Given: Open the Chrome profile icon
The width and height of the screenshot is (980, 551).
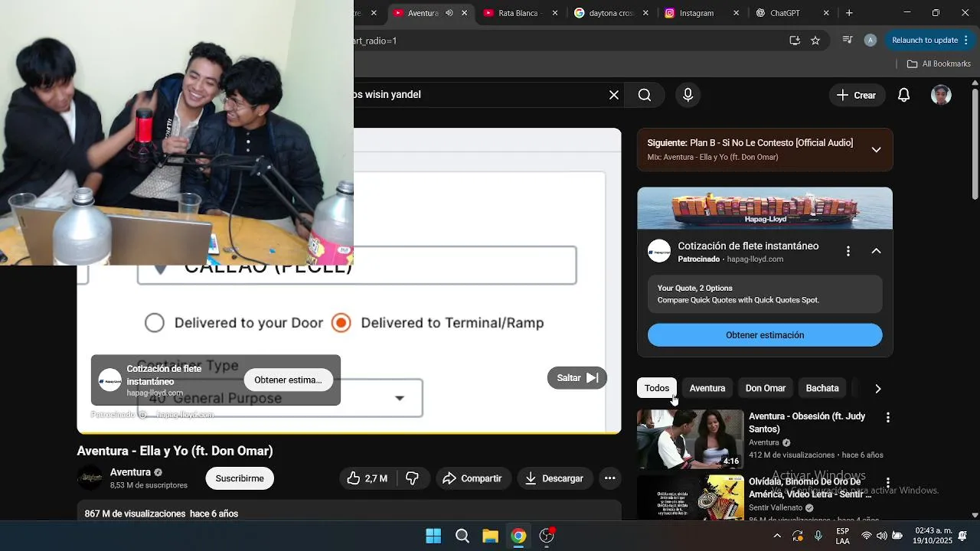Looking at the screenshot, I should 870,41.
